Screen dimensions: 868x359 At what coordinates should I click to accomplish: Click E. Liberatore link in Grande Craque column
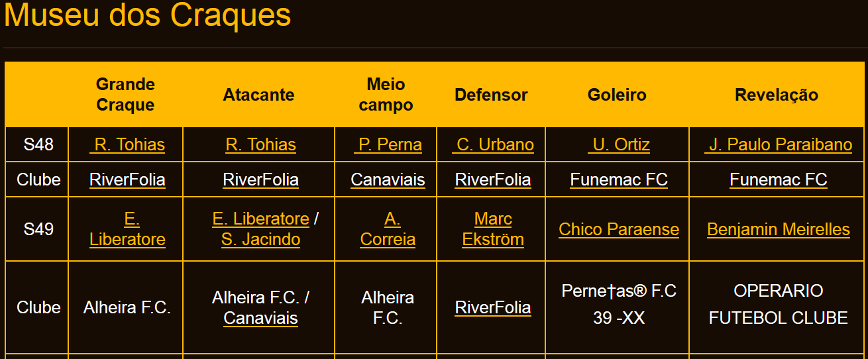[x=127, y=229]
